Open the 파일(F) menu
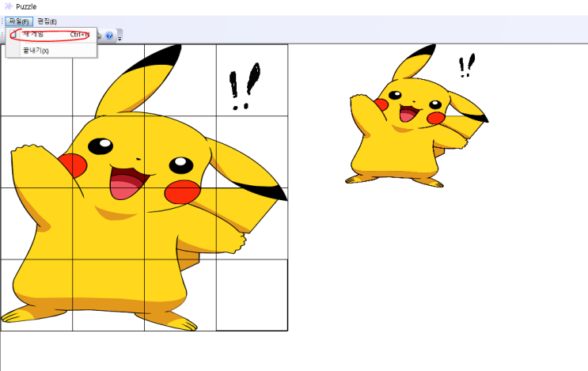 click(19, 21)
